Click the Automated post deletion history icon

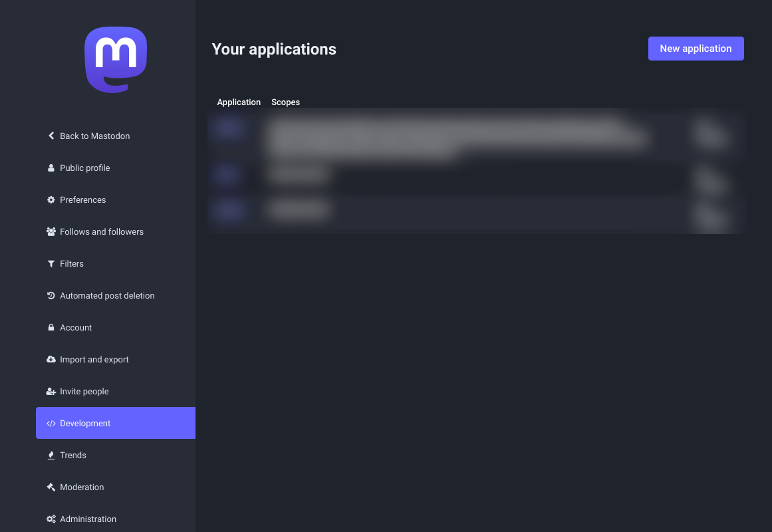[x=51, y=296]
